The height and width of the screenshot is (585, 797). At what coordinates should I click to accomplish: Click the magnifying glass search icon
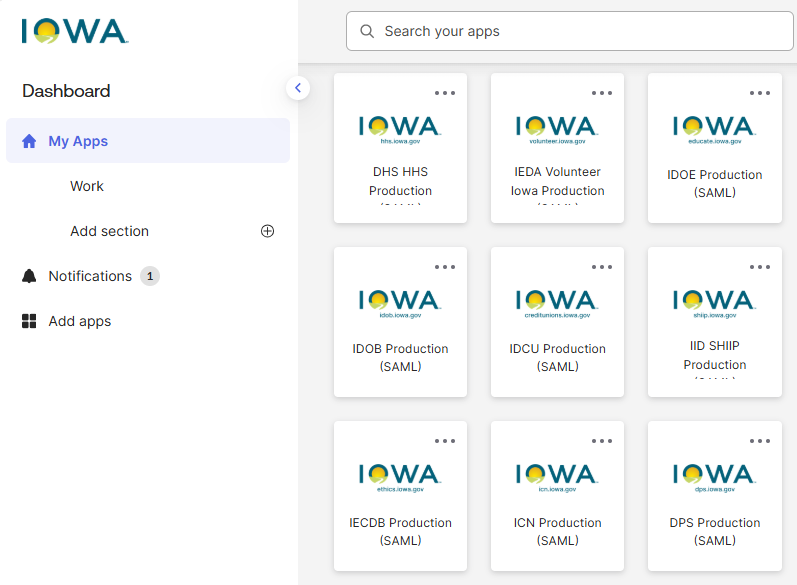tap(367, 31)
